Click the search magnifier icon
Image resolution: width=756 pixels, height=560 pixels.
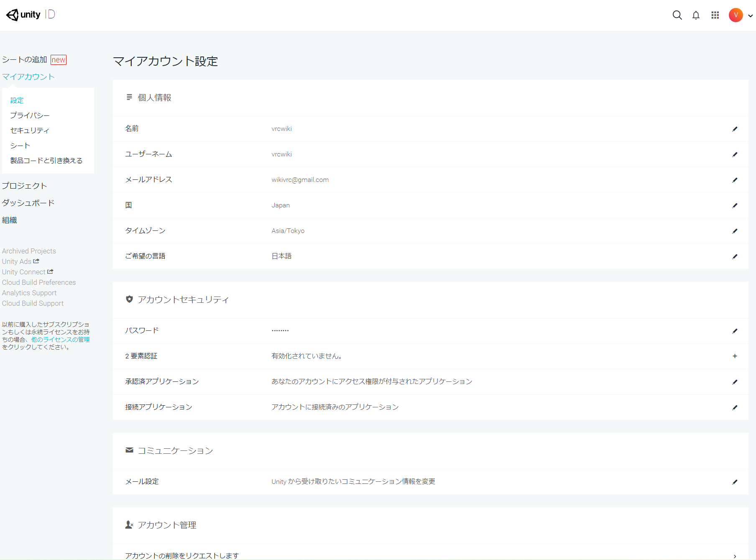677,15
